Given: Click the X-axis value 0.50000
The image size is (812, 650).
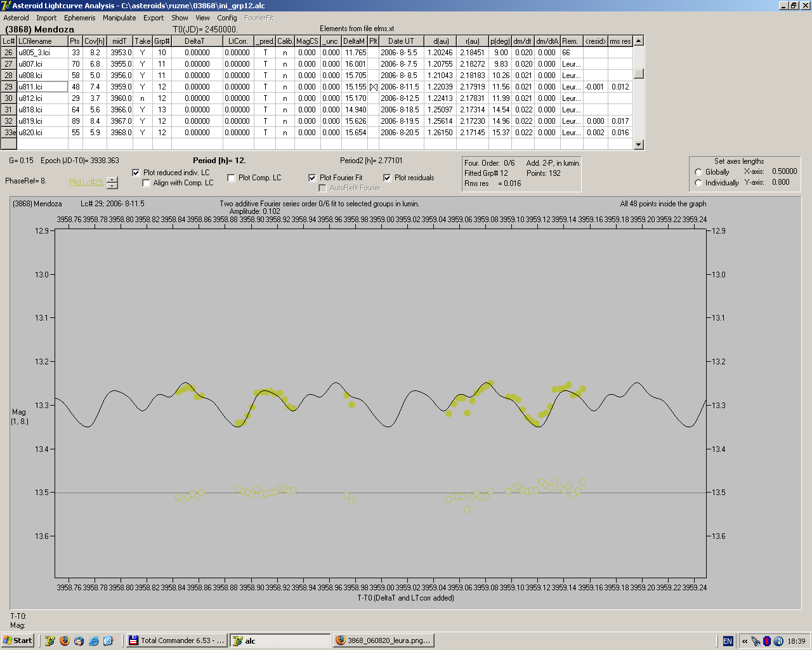Looking at the screenshot, I should pos(784,171).
